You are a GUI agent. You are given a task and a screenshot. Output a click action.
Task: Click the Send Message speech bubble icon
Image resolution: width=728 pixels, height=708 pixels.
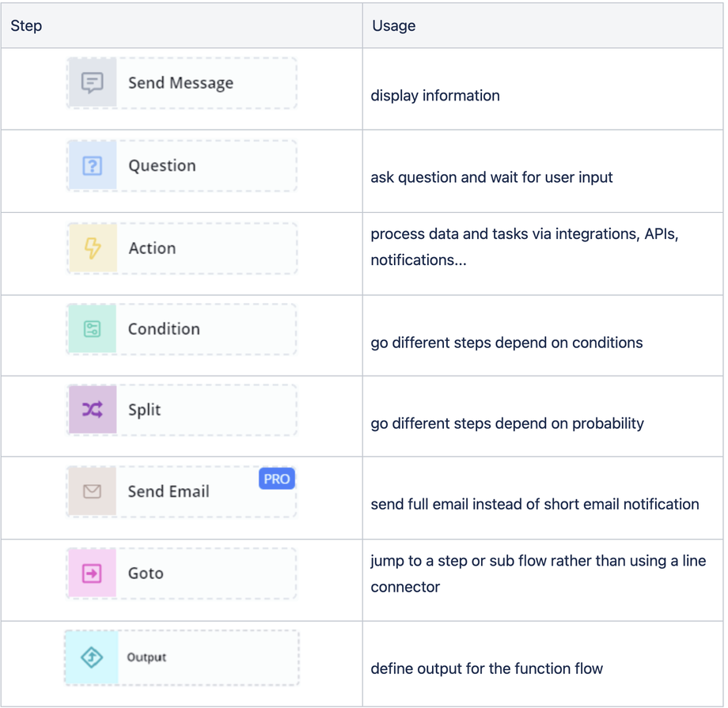tap(93, 83)
